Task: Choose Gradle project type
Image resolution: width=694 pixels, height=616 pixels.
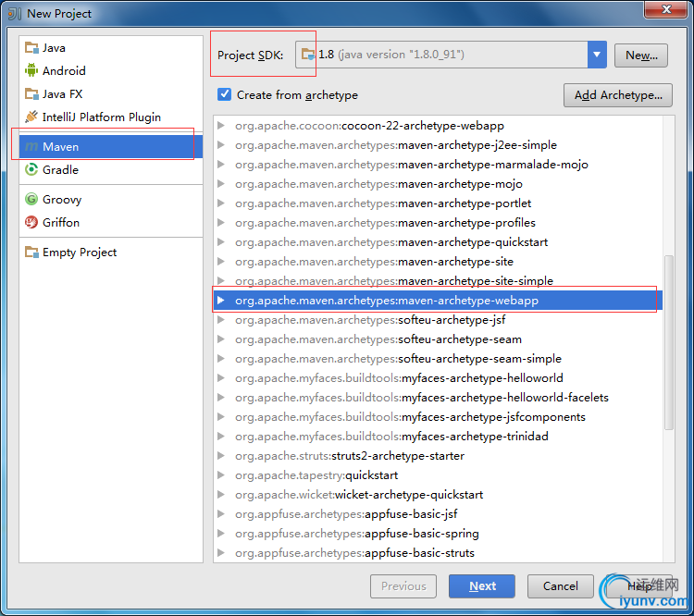Action: coord(111,169)
